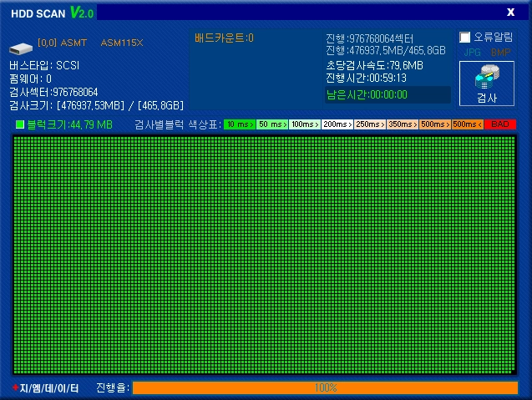532x400 pixels.
Task: Click the 펌웨어: 0 text
Action: point(31,79)
